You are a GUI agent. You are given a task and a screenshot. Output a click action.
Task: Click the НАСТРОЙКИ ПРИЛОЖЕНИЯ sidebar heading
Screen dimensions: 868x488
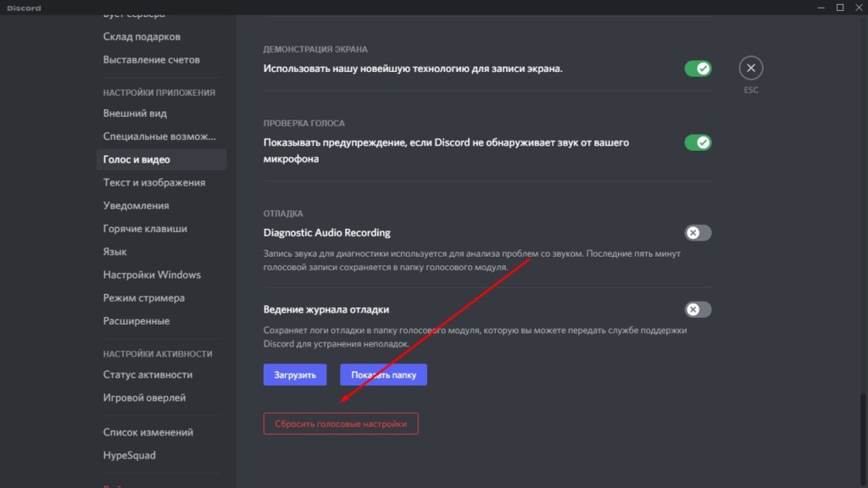159,93
